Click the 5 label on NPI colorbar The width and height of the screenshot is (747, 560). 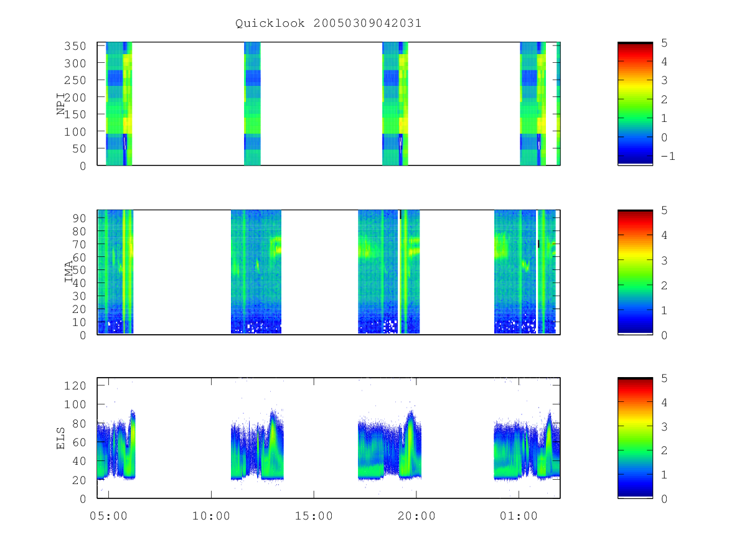pos(664,42)
